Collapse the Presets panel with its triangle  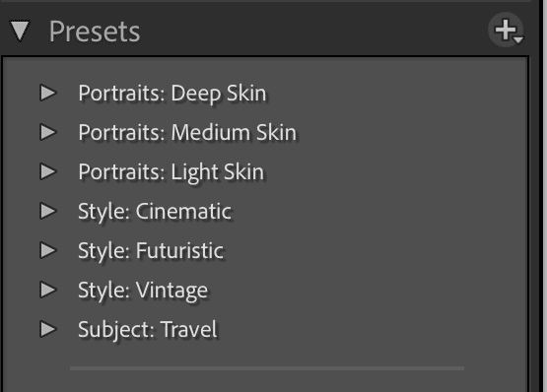point(20,31)
